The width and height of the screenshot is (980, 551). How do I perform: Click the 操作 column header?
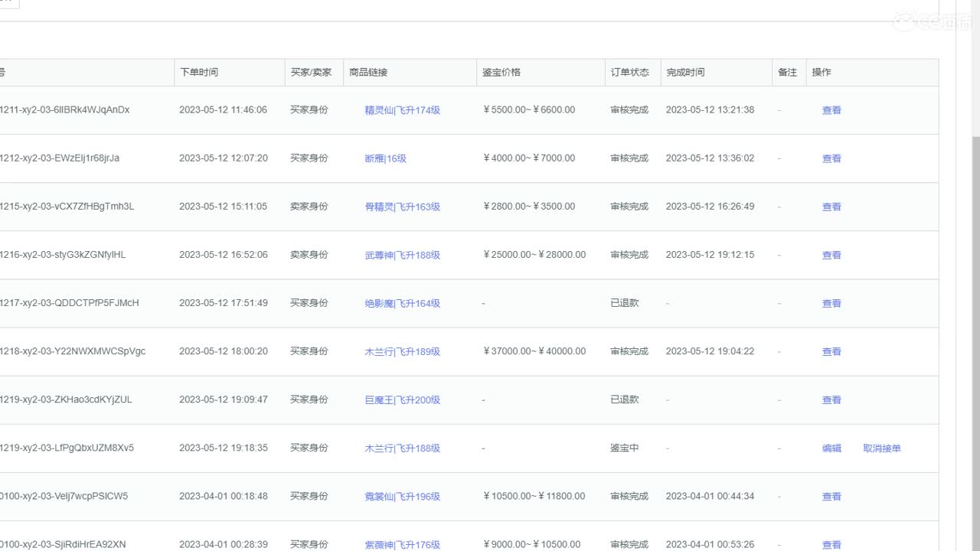point(822,72)
